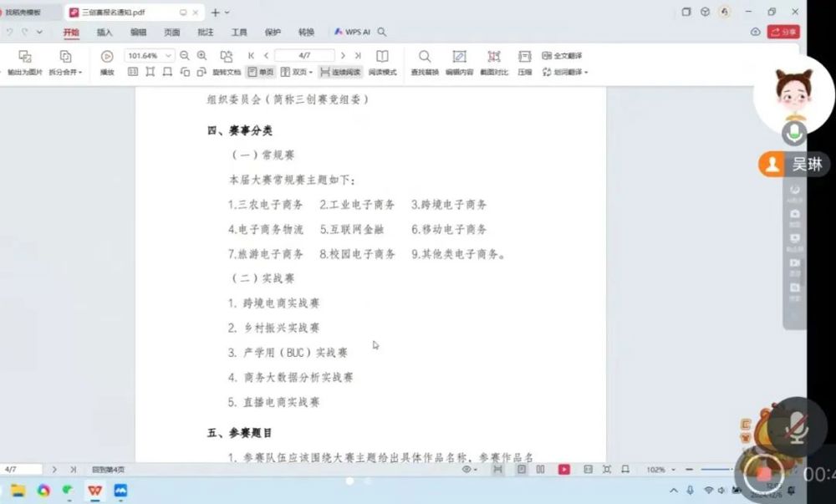Screen dimensions: 836x504
Task: Click the Reading Mode (阅读模式) icon
Action: [x=382, y=57]
